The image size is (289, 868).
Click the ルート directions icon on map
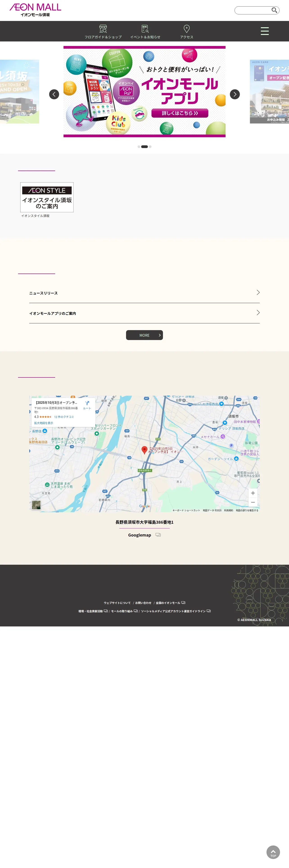click(87, 405)
